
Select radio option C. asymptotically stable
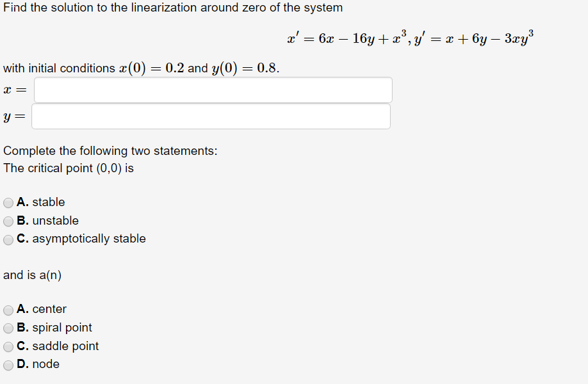point(8,239)
